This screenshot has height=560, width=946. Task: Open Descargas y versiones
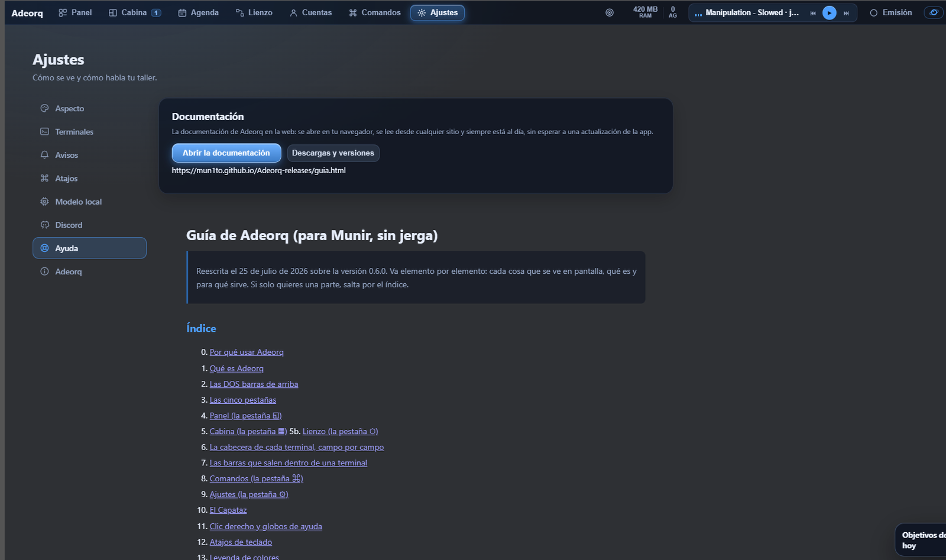333,153
